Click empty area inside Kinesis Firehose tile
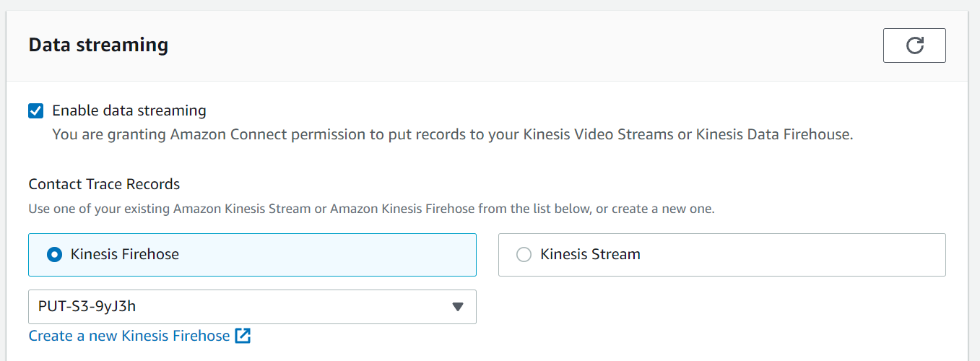This screenshot has height=361, width=980. pyautogui.click(x=325, y=254)
